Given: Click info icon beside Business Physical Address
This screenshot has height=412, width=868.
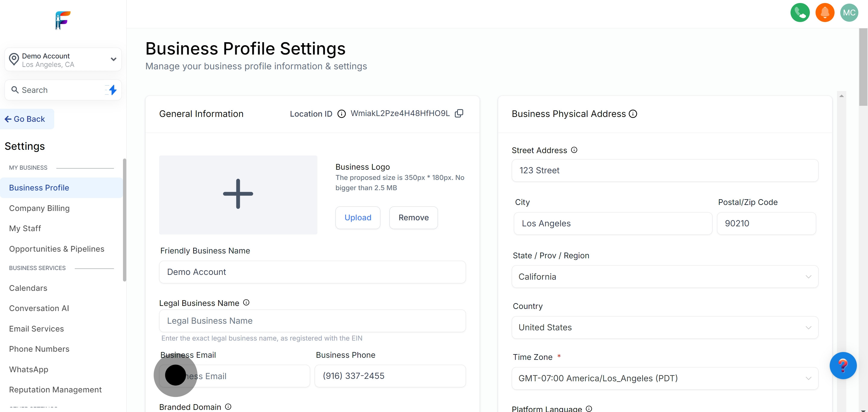Looking at the screenshot, I should pyautogui.click(x=633, y=114).
